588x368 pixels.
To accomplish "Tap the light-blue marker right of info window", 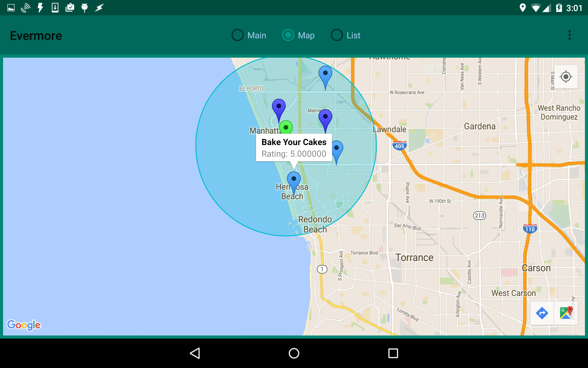I will click(336, 149).
